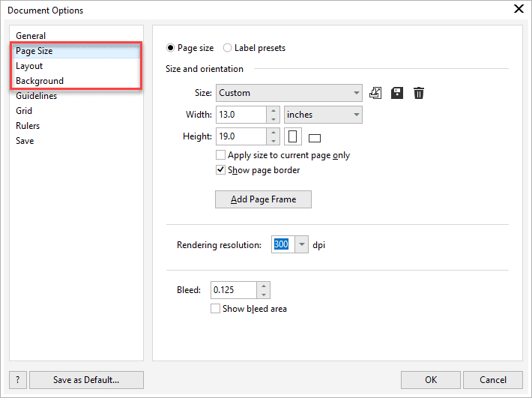Enable Show bleed area checkbox
Image resolution: width=532 pixels, height=398 pixels.
click(215, 308)
